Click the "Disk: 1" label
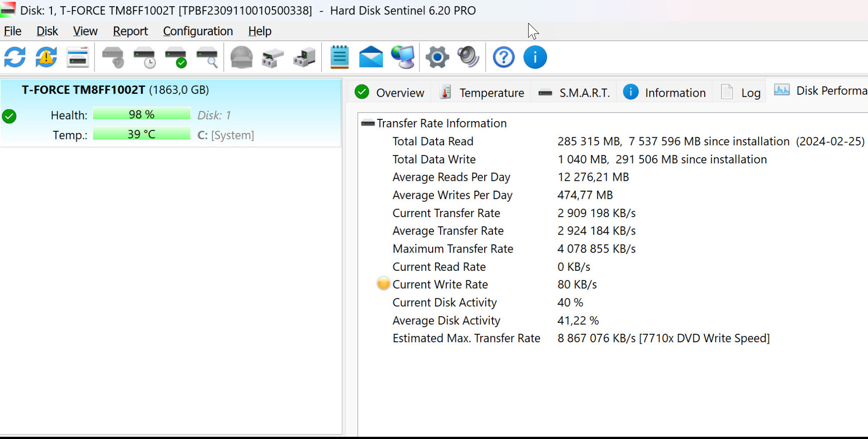 pos(214,115)
